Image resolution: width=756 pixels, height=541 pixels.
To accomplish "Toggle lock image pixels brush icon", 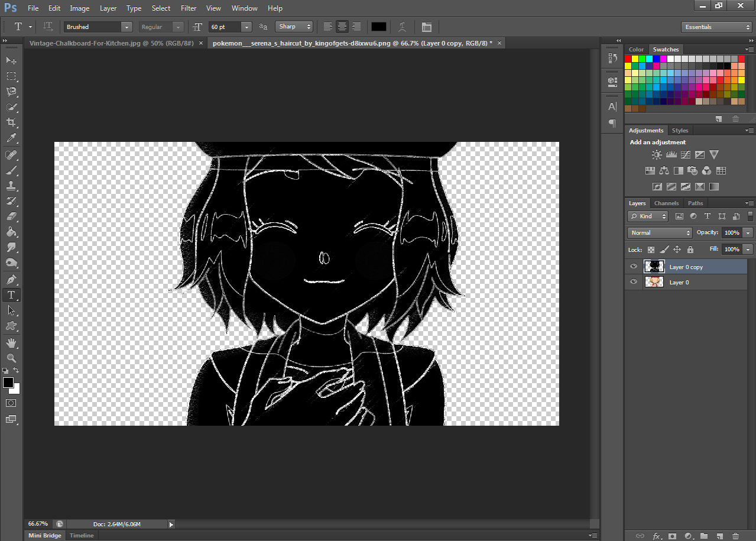I will 664,250.
